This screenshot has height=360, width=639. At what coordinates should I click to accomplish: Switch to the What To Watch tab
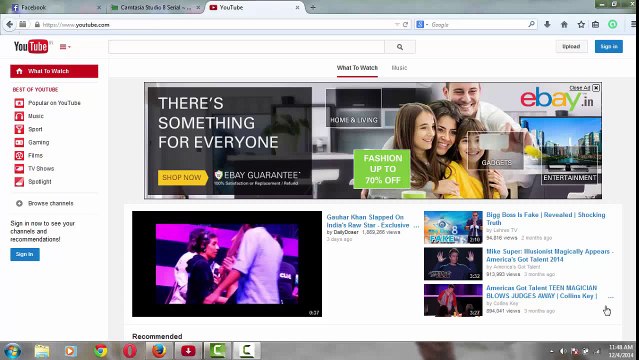pos(357,68)
